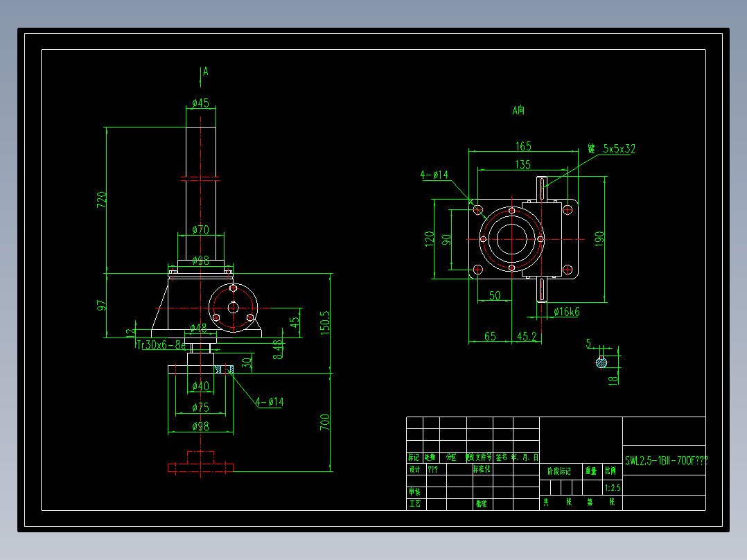Select the '标记' column header
Image resolution: width=747 pixels, height=560 pixels.
click(414, 457)
